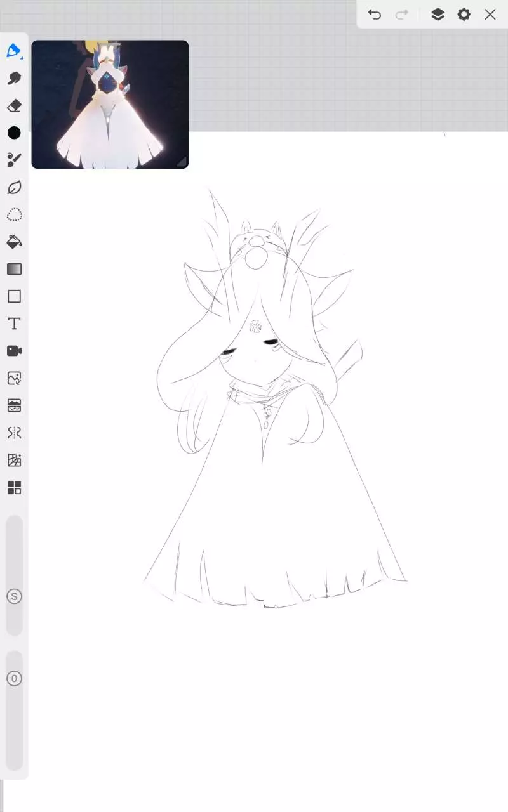This screenshot has width=508, height=812.
Task: Click the landscape image strip icon
Action: [x=14, y=405]
